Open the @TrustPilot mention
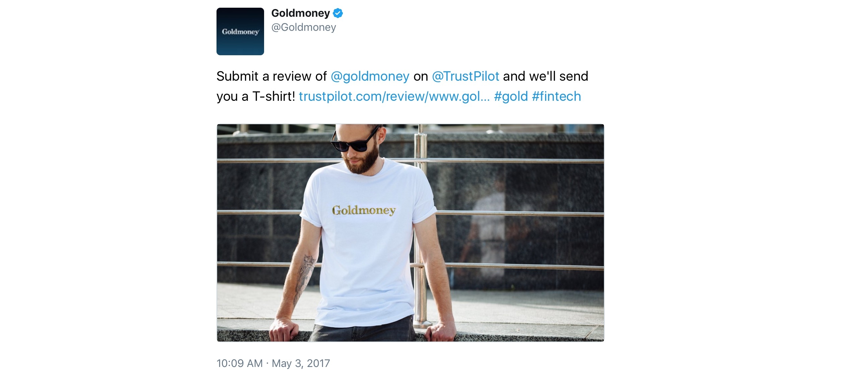Screen dimensions: 868x376 pyautogui.click(x=466, y=76)
